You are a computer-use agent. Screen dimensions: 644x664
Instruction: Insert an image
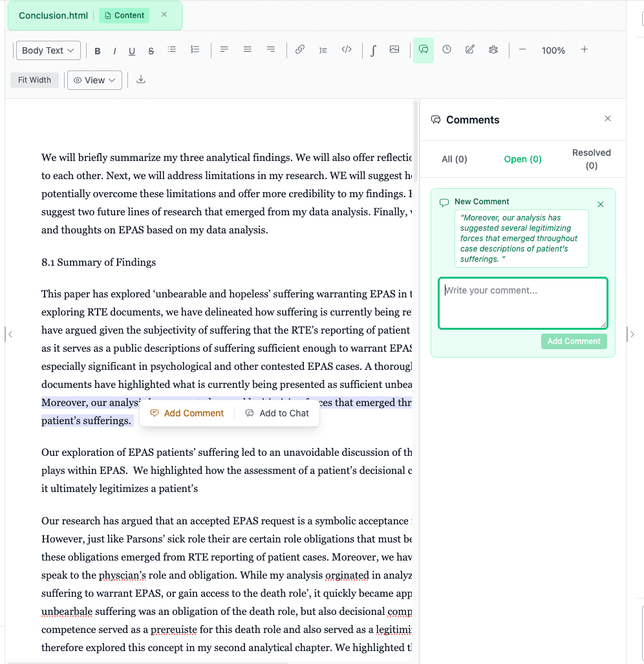click(394, 50)
